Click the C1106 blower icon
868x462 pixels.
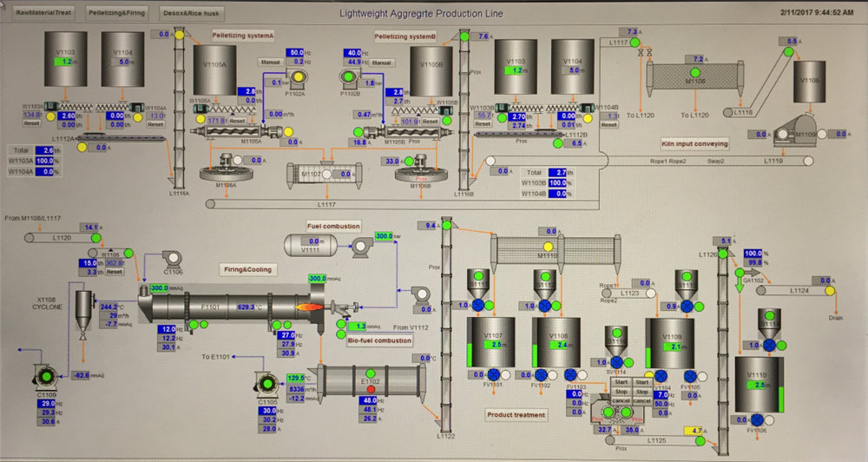[x=172, y=259]
